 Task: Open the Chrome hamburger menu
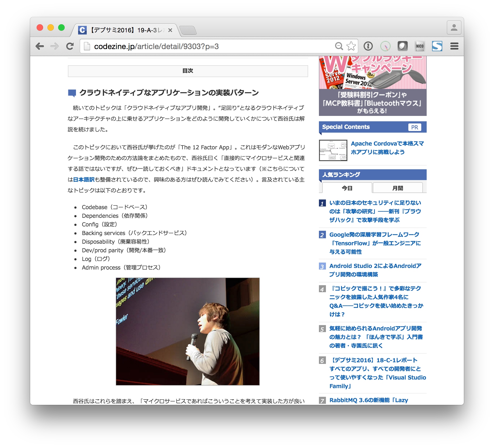coord(454,46)
